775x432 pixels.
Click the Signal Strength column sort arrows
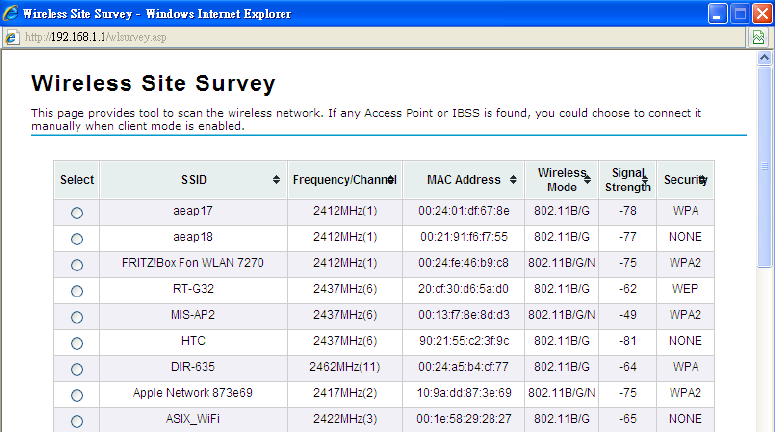click(x=645, y=180)
